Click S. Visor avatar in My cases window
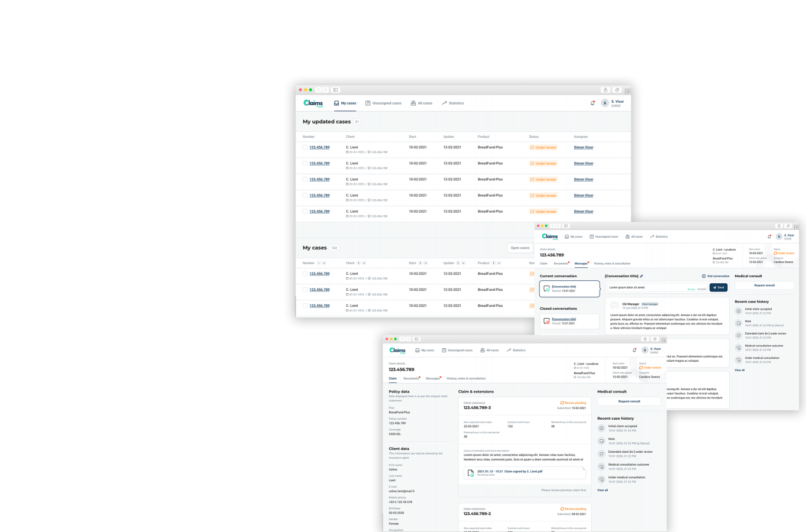 pos(604,103)
